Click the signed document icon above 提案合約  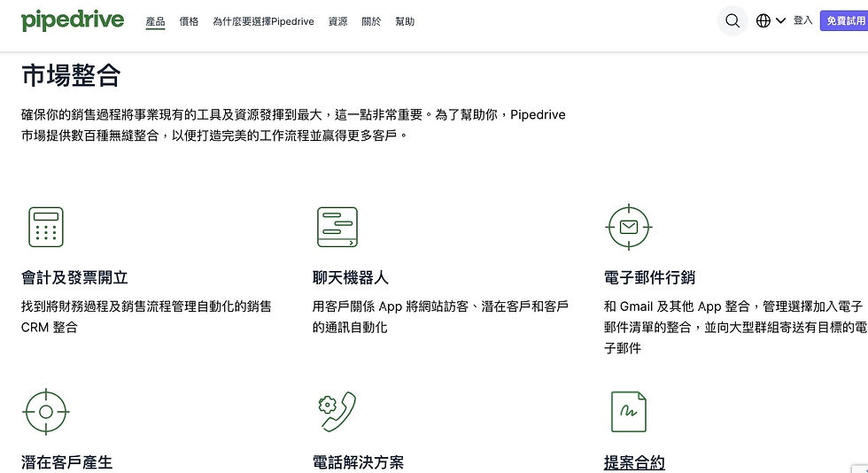(628, 412)
